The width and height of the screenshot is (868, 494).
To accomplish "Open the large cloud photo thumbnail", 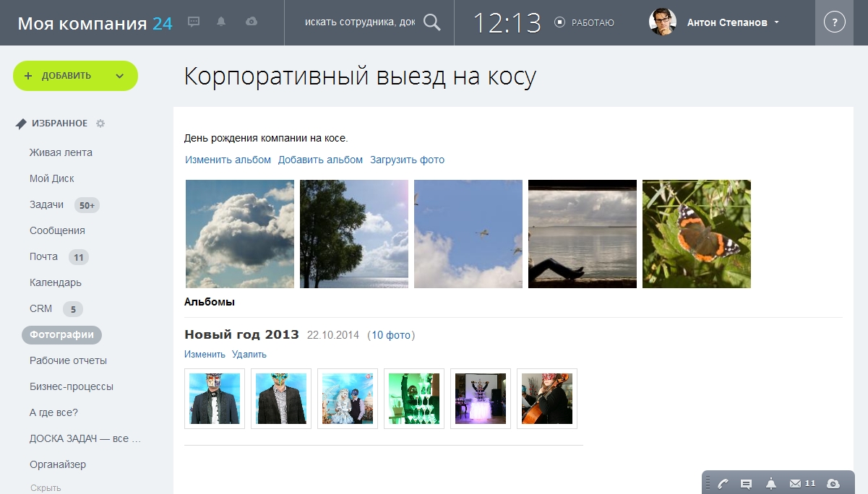I will [240, 234].
